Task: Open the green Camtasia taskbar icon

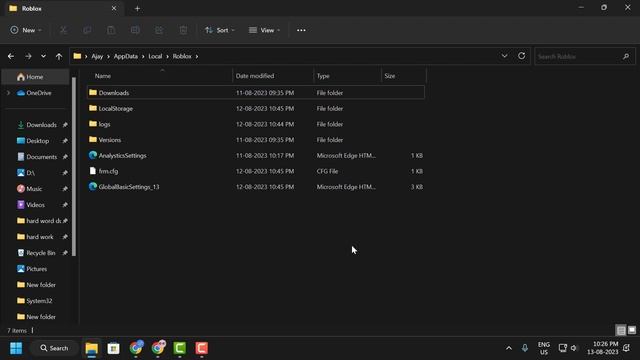Action: tap(180, 348)
